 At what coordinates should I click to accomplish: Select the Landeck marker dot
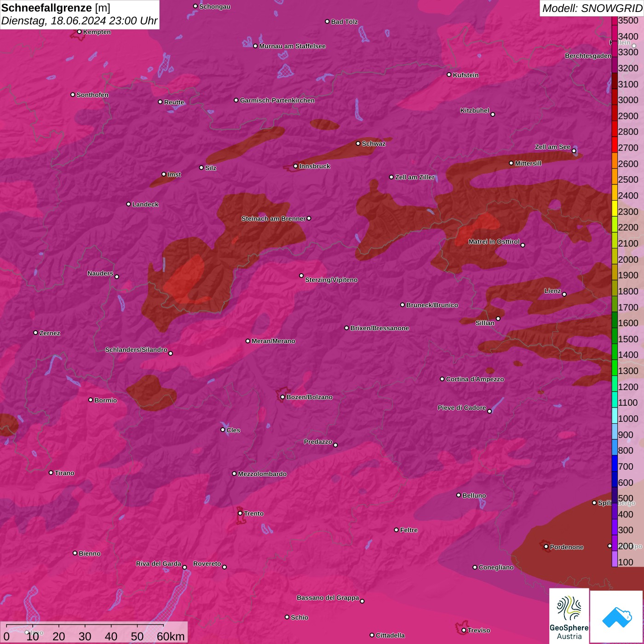128,204
